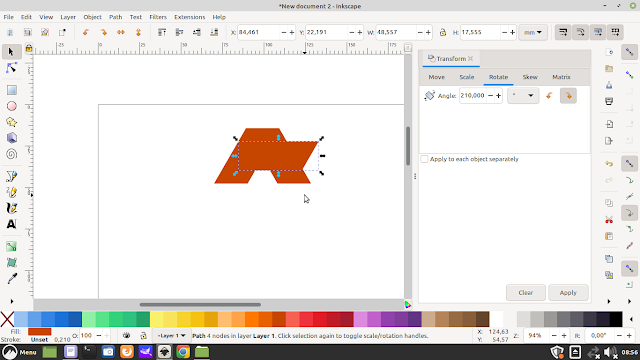
Task: Open the Path menu
Action: tap(116, 17)
